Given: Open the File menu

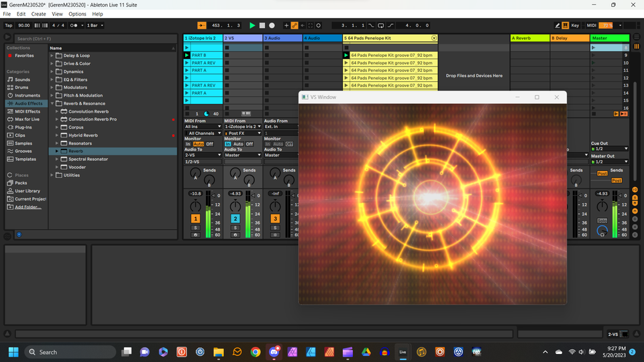Looking at the screenshot, I should pos(7,14).
